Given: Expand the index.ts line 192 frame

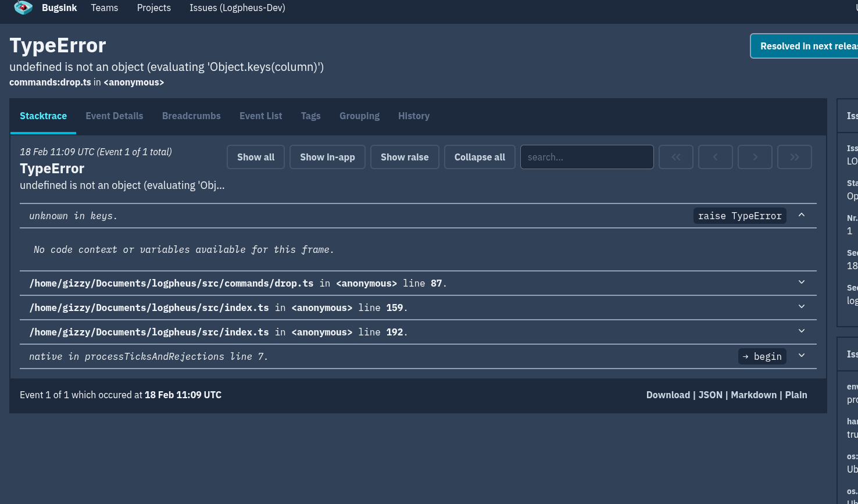Looking at the screenshot, I should click(802, 331).
